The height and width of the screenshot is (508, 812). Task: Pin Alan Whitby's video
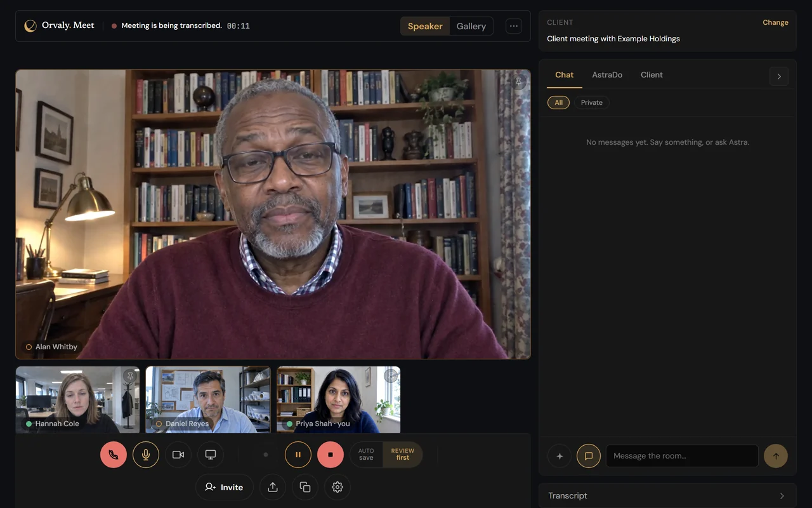(x=519, y=82)
